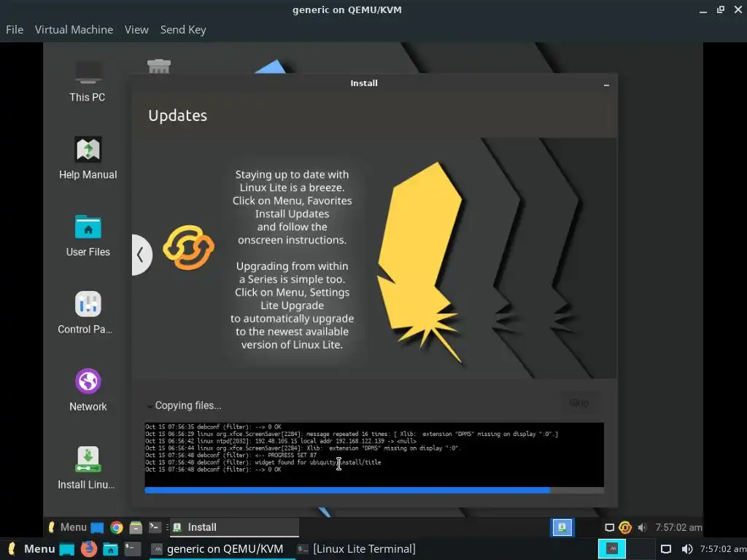Open file manager icon in the VM panel
The width and height of the screenshot is (747, 560).
click(x=136, y=528)
